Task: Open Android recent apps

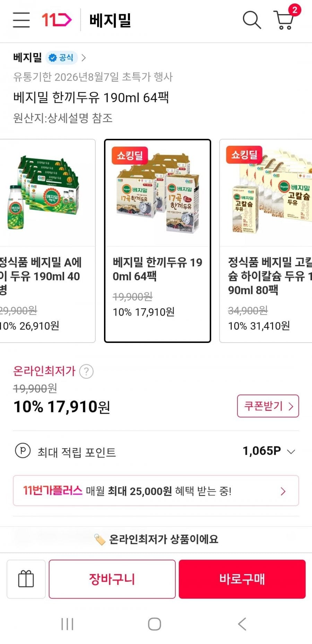Action: 67,624
